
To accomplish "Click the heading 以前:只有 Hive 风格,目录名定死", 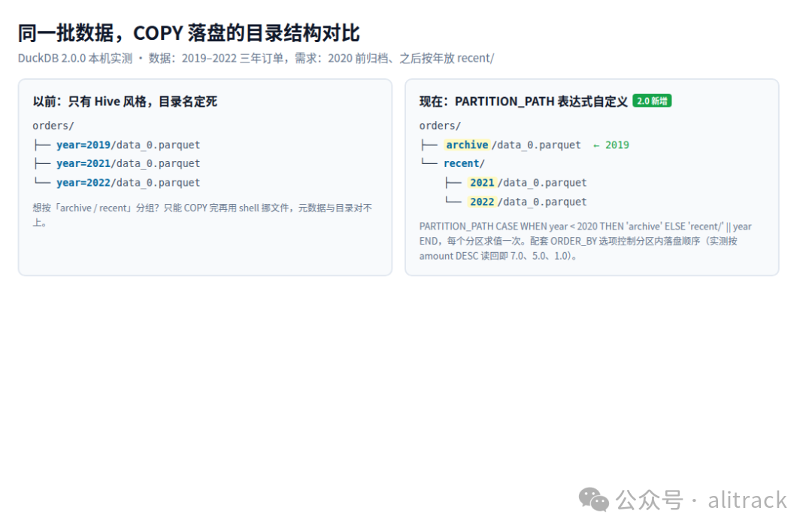I will point(125,102).
